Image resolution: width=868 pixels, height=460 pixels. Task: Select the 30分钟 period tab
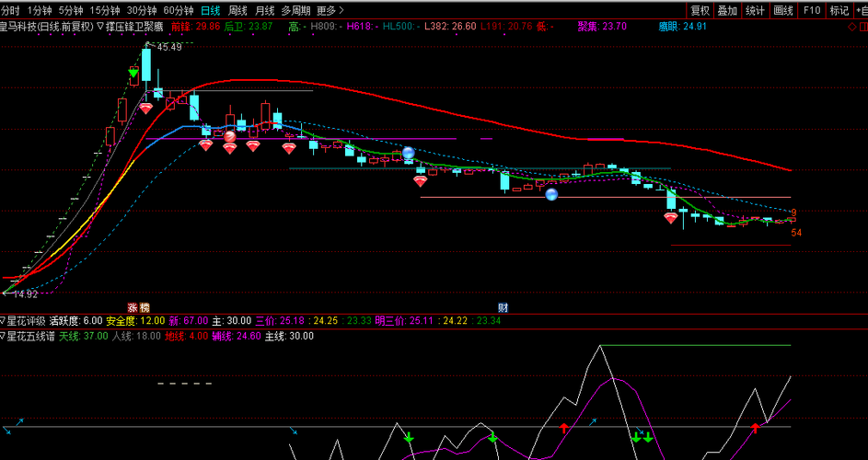[142, 10]
